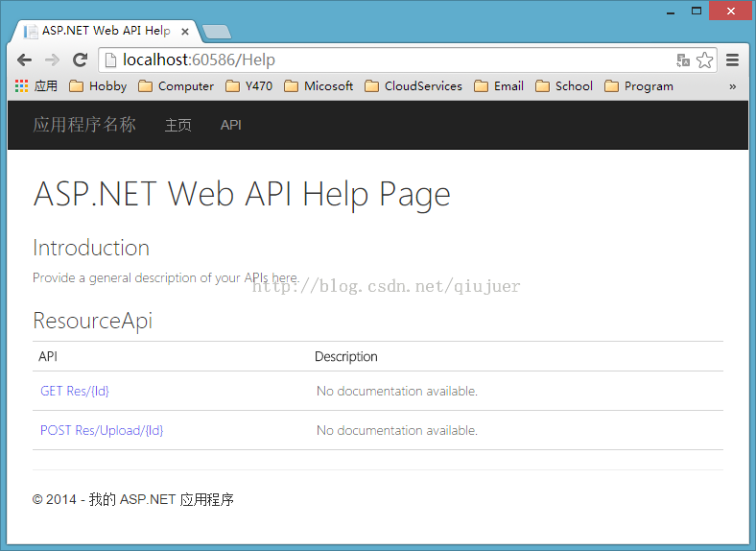Open the POST Res/Upload/{Id} API link
The image size is (756, 551).
point(102,430)
